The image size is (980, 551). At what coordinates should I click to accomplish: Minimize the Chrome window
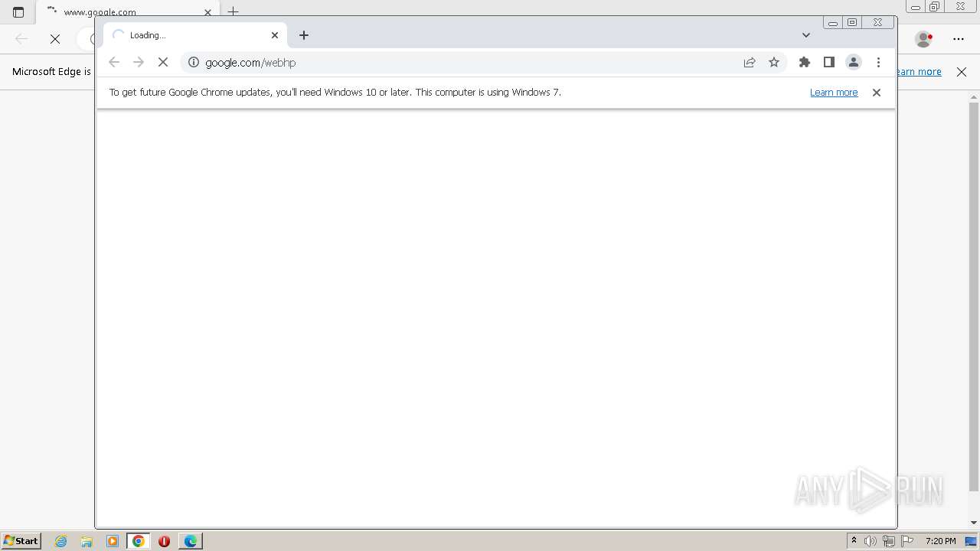[832, 23]
